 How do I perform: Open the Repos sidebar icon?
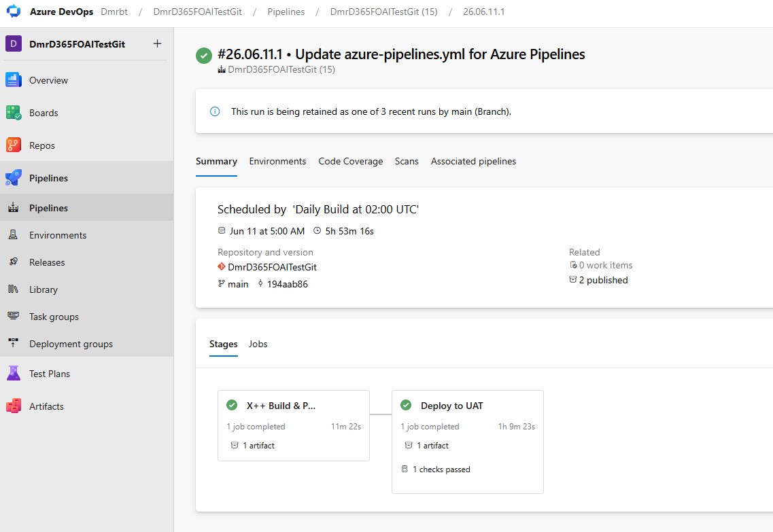[x=14, y=145]
